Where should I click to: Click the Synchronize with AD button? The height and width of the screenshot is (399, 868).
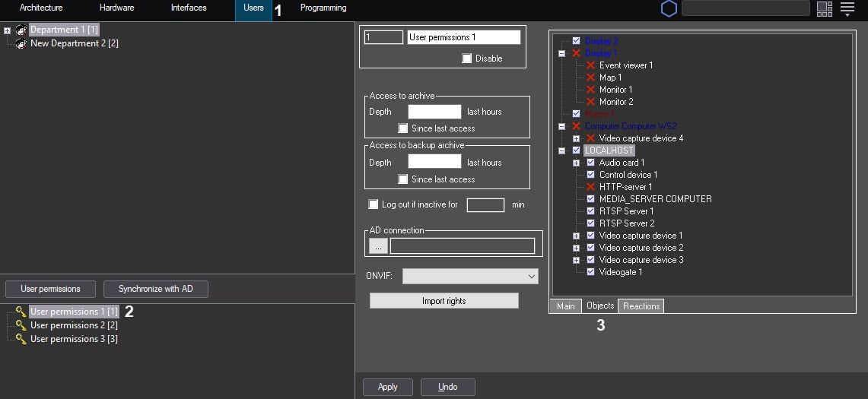click(155, 289)
